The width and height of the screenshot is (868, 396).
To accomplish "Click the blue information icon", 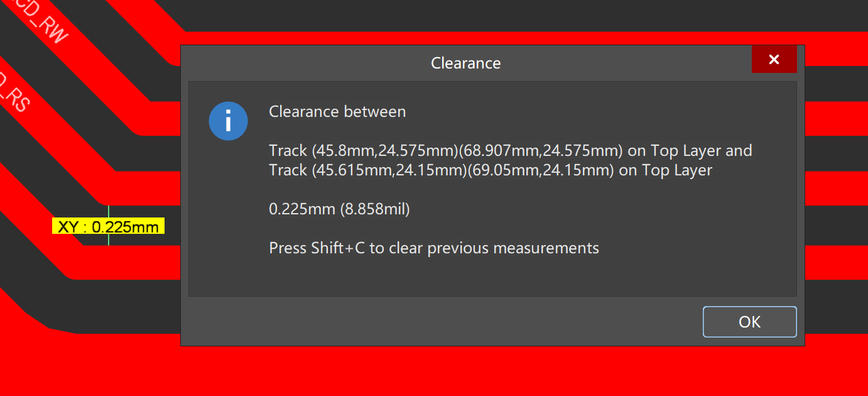I will pyautogui.click(x=228, y=121).
